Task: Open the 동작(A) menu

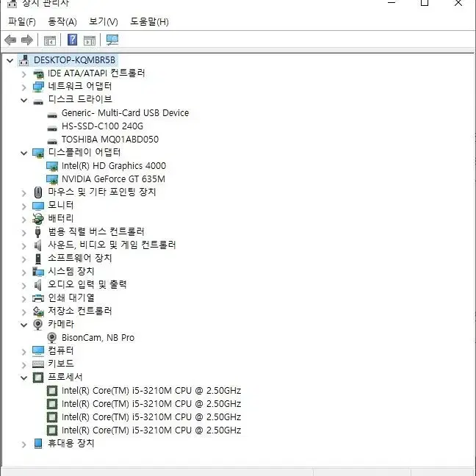Action: tap(62, 21)
